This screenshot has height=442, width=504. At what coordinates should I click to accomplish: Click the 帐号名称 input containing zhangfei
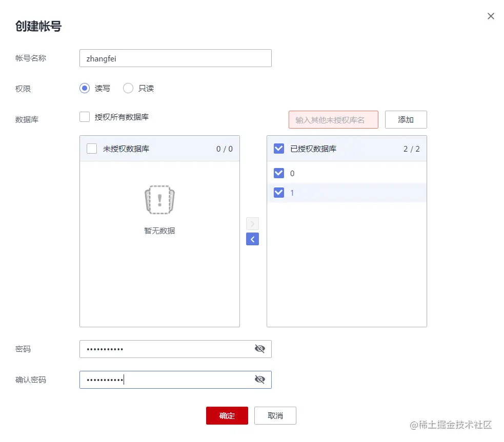tap(175, 58)
